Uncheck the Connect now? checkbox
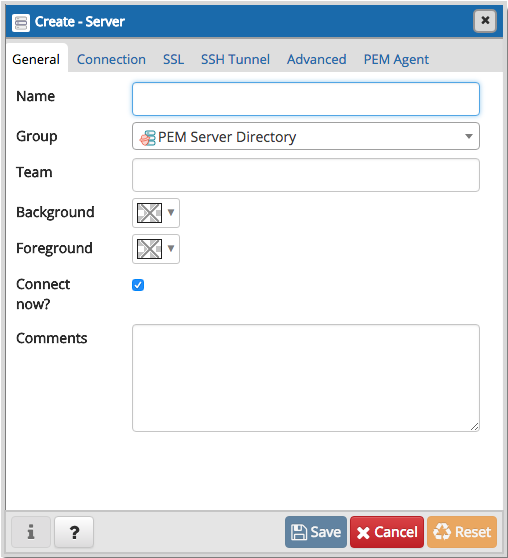The width and height of the screenshot is (508, 558). pyautogui.click(x=138, y=285)
